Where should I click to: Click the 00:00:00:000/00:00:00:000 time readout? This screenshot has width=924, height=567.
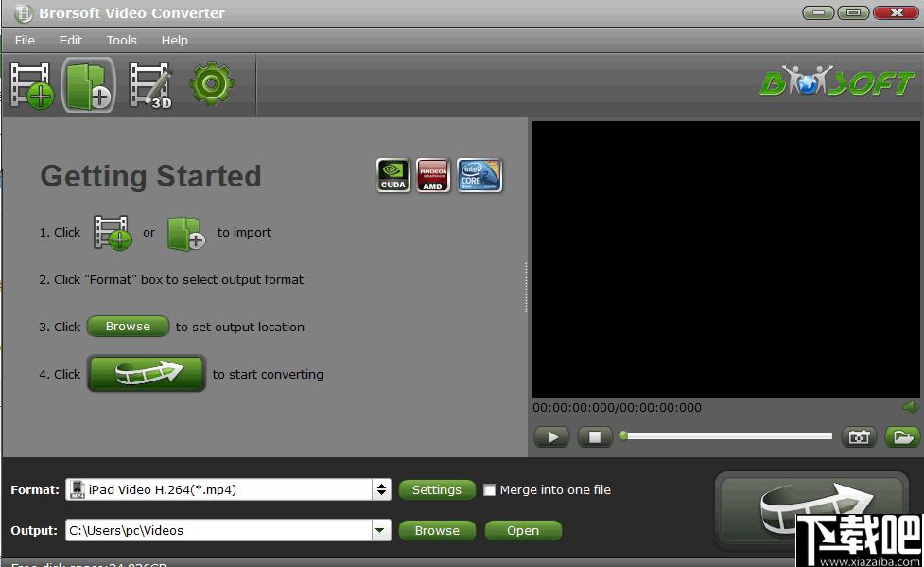click(x=617, y=408)
